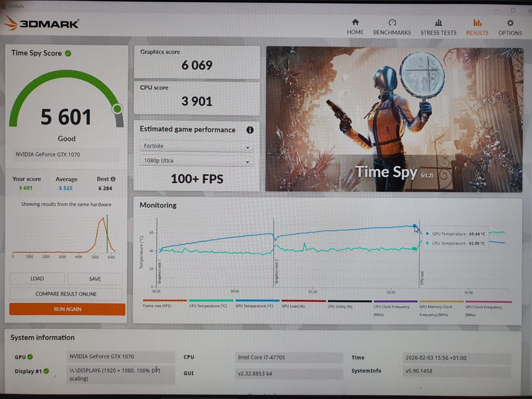Click the Intel Core i7-4770S CPU field
The height and width of the screenshot is (399, 532).
coord(288,357)
